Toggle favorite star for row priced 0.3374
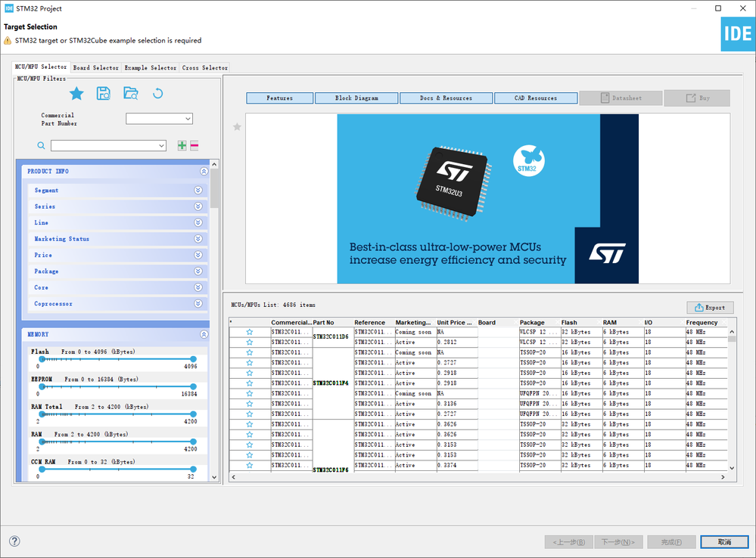The width and height of the screenshot is (756, 558). click(249, 466)
